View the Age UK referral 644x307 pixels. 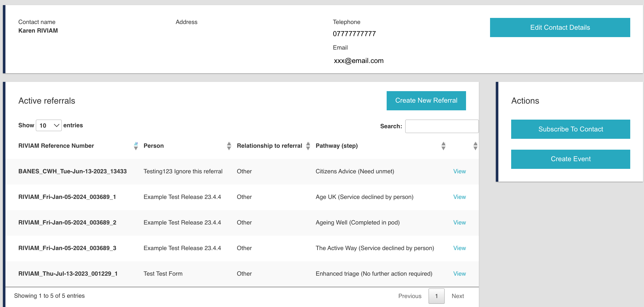[459, 197]
